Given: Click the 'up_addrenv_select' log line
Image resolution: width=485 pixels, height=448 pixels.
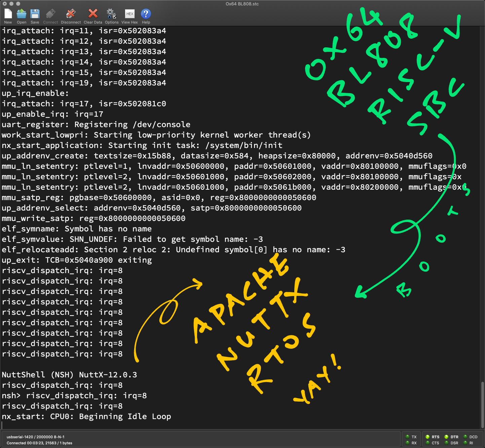Looking at the screenshot, I should (x=152, y=208).
